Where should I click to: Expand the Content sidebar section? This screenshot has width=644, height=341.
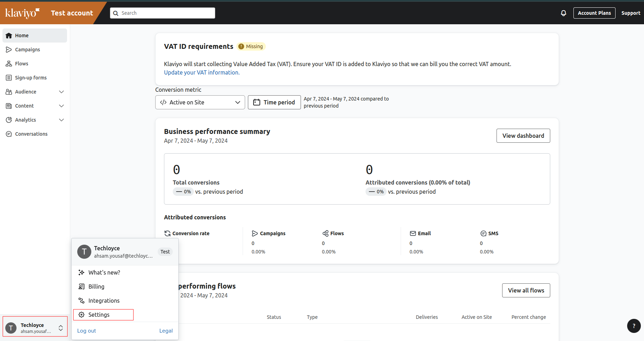tap(61, 106)
